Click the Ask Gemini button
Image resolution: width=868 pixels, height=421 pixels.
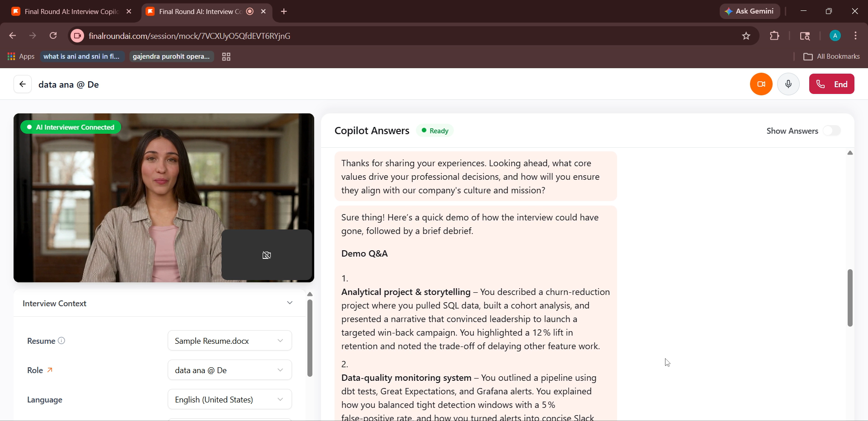click(750, 11)
